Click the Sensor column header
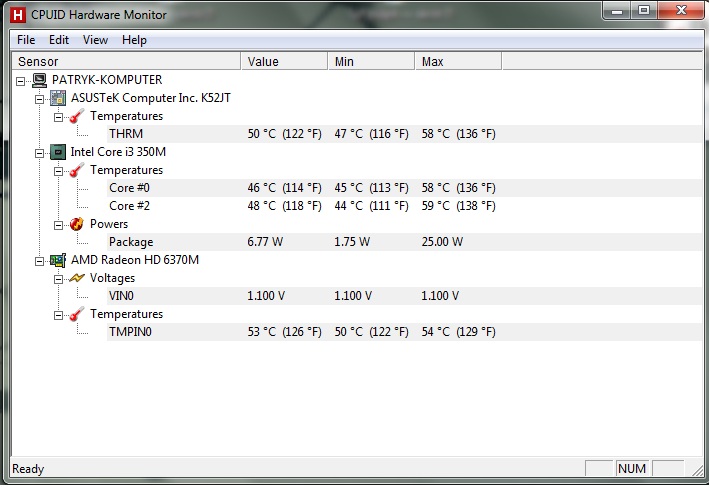The height and width of the screenshot is (487, 710). (x=126, y=62)
